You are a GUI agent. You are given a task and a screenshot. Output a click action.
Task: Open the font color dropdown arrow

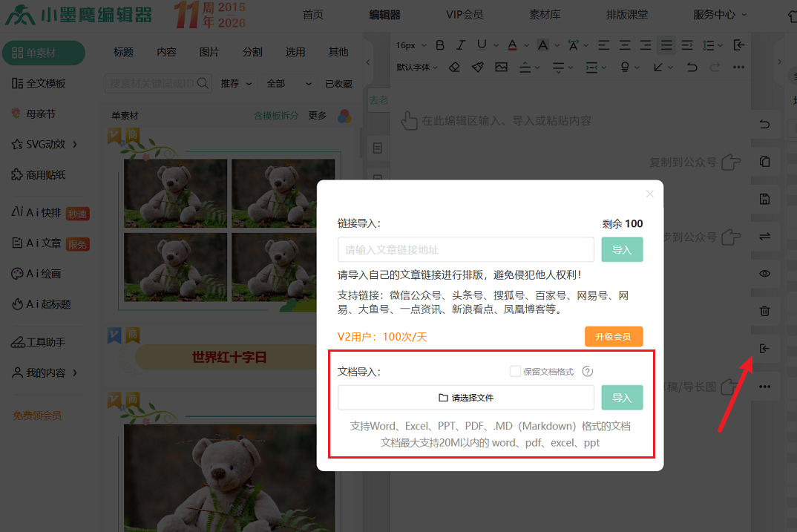click(x=527, y=46)
